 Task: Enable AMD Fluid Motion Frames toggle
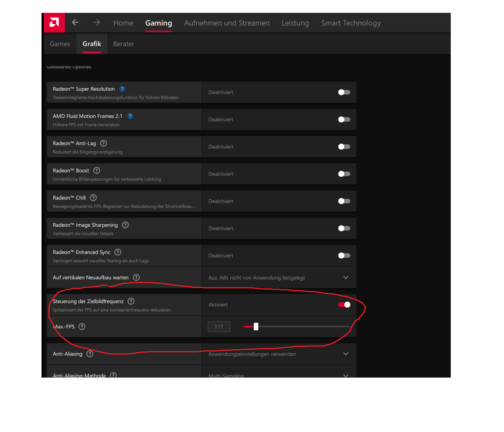344,119
